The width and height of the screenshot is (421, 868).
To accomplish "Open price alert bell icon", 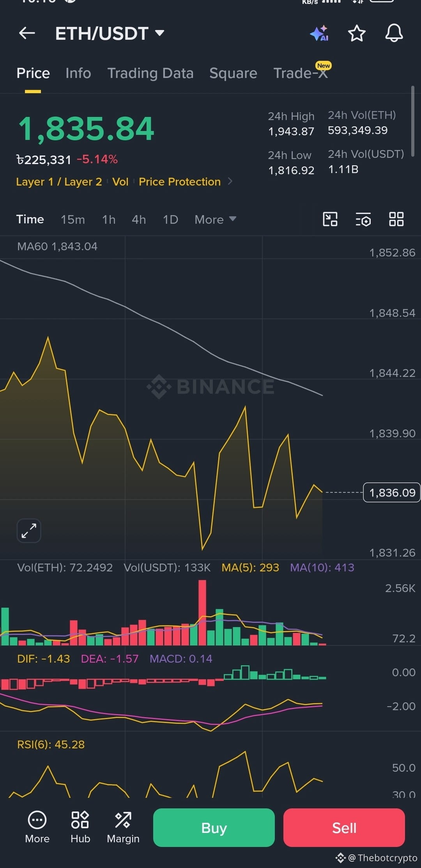I will (394, 33).
